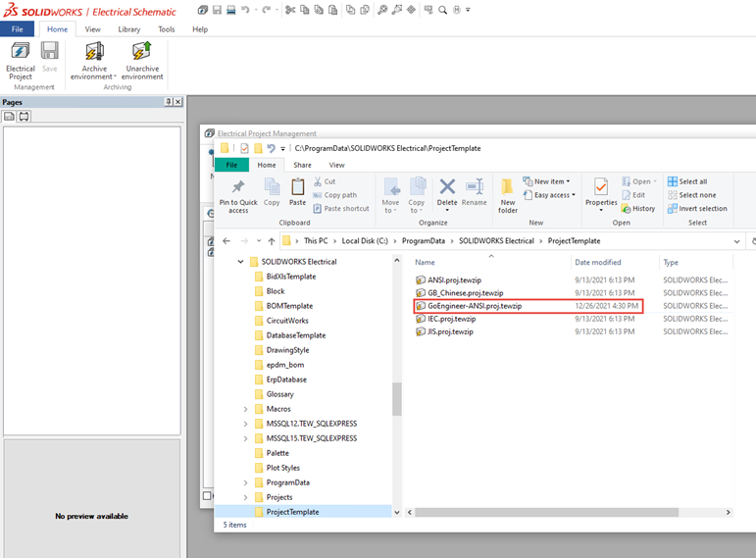Sort by Date modified column header
Screen dimensions: 756x558
point(598,263)
